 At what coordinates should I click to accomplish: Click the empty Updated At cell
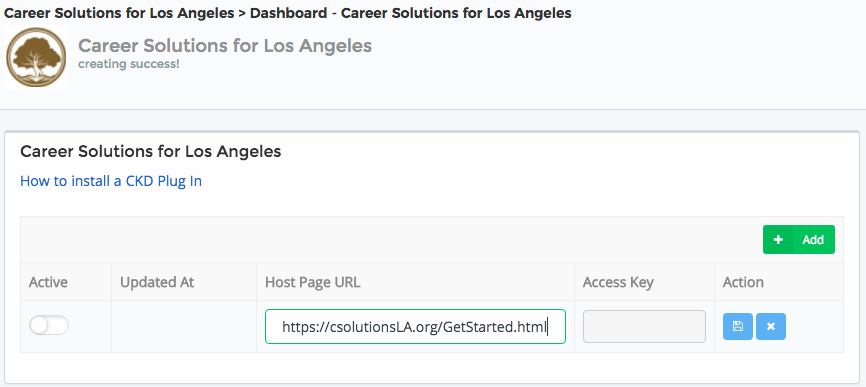(184, 326)
